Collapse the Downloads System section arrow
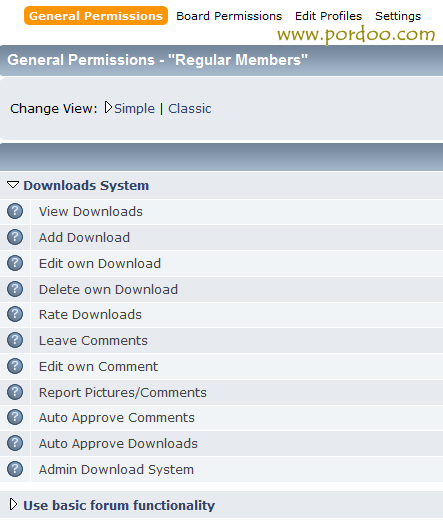Image resolution: width=443 pixels, height=520 pixels. pos(13,185)
